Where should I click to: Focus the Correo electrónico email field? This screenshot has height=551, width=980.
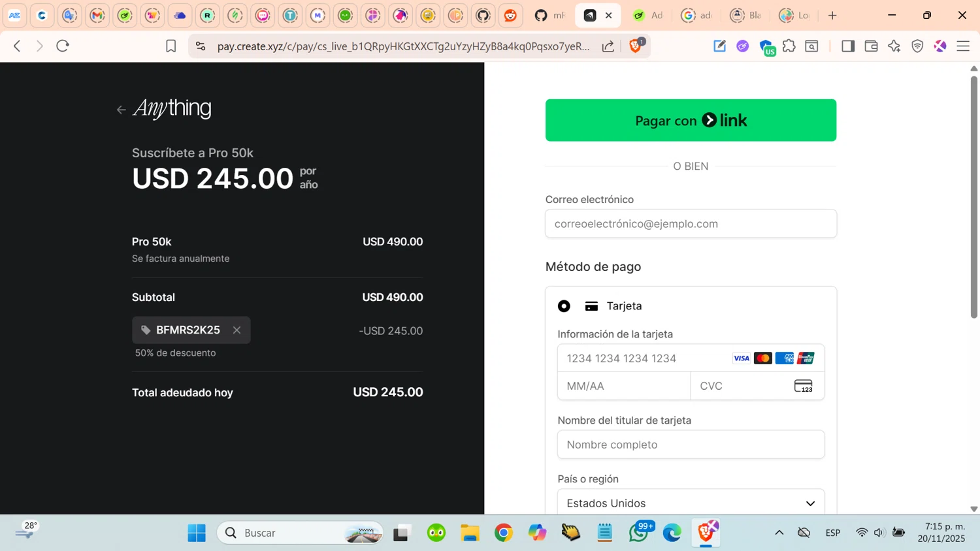(691, 224)
